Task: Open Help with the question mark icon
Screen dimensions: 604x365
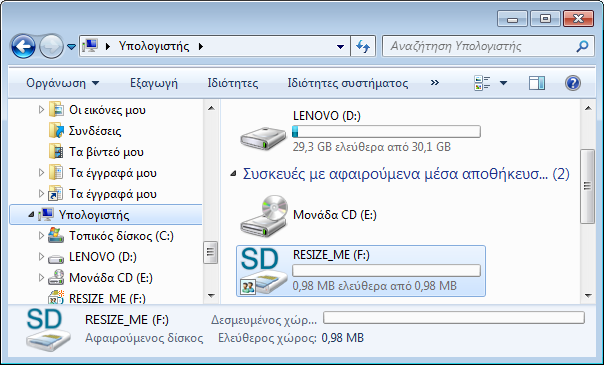Action: (573, 83)
